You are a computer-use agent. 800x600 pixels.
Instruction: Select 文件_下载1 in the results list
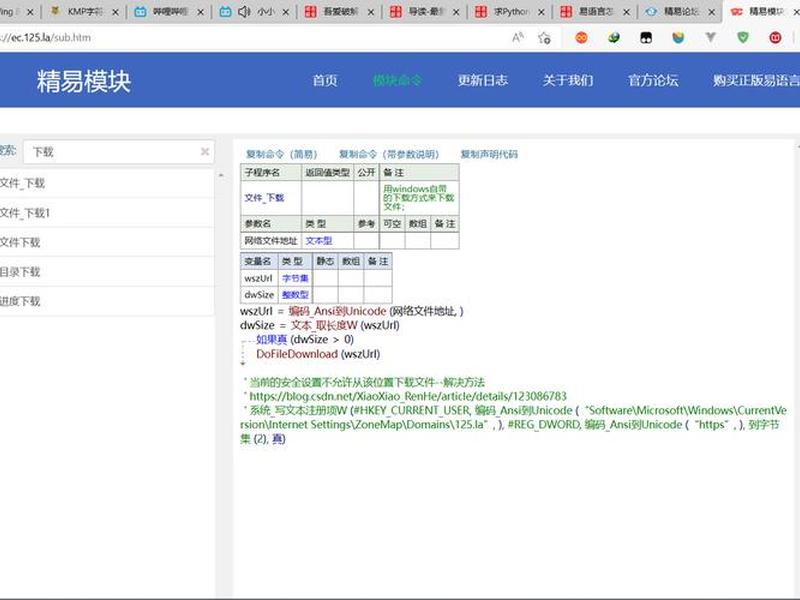[x=107, y=213]
